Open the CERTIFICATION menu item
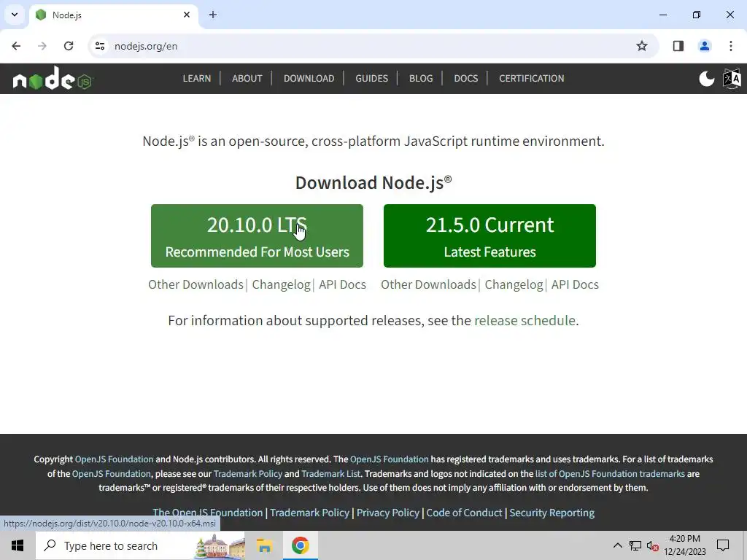 point(531,78)
